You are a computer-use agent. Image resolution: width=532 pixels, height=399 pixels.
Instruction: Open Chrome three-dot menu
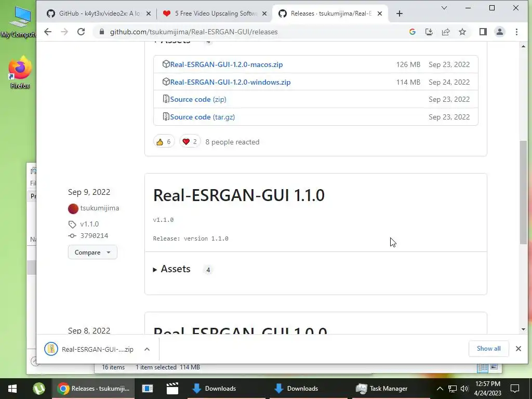pyautogui.click(x=516, y=32)
